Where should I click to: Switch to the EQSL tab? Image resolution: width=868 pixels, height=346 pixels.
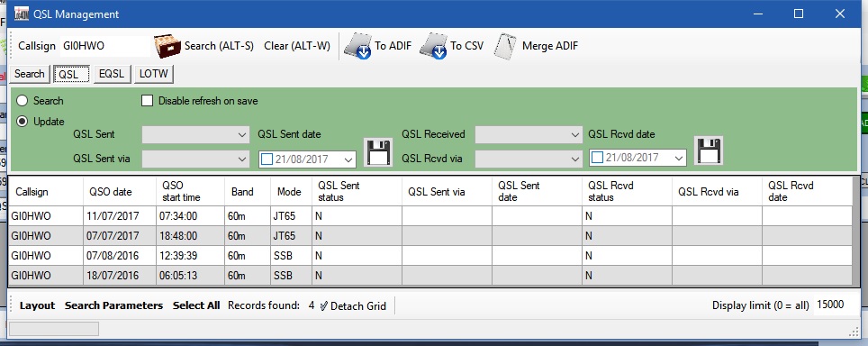coord(112,74)
